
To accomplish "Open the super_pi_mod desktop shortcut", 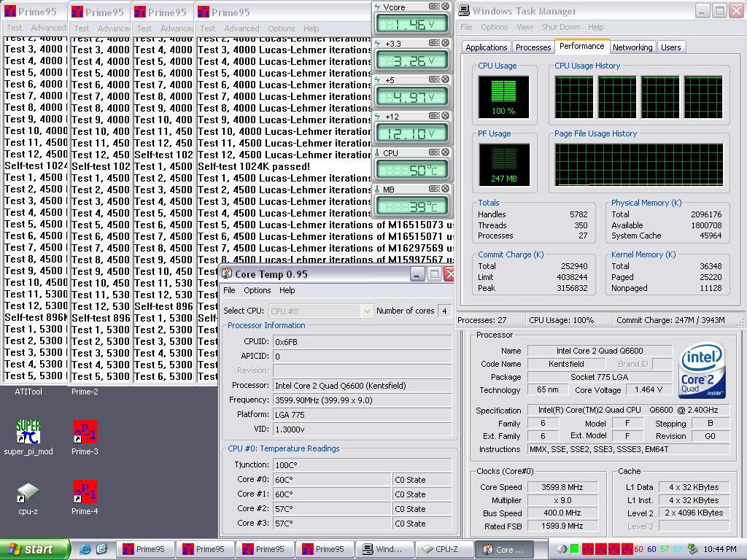I will click(x=28, y=437).
